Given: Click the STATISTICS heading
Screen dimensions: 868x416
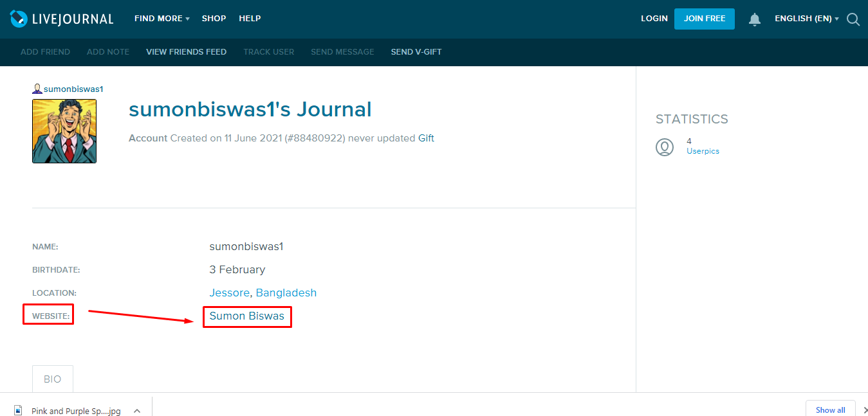Looking at the screenshot, I should click(692, 119).
